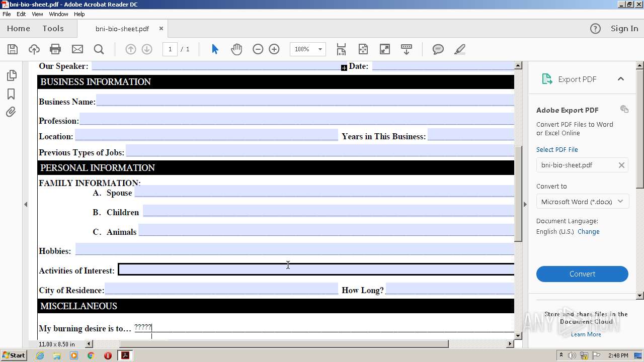
Task: Open Internet Explorer from taskbar
Action: point(40,355)
